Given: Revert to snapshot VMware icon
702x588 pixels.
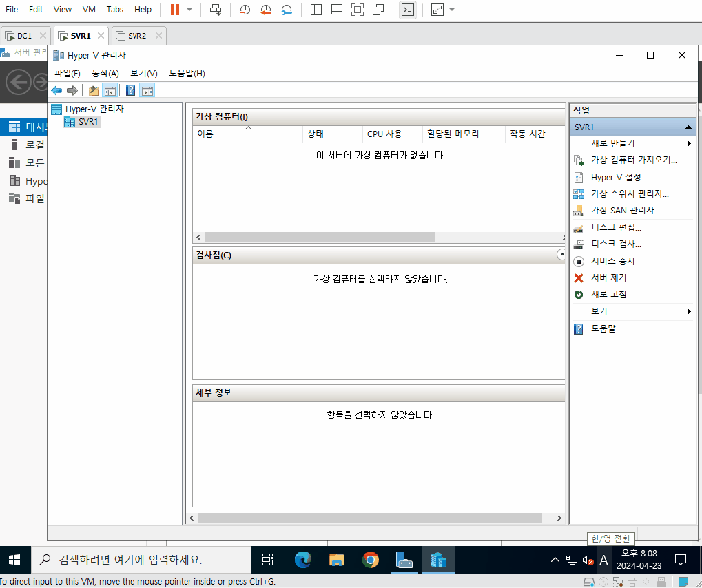Looking at the screenshot, I should coord(266,10).
